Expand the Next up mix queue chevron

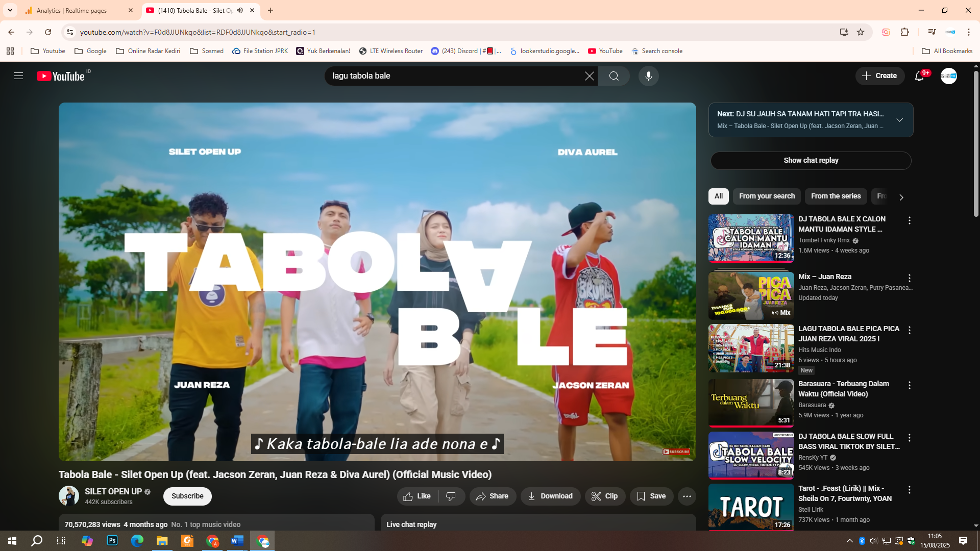[899, 120]
